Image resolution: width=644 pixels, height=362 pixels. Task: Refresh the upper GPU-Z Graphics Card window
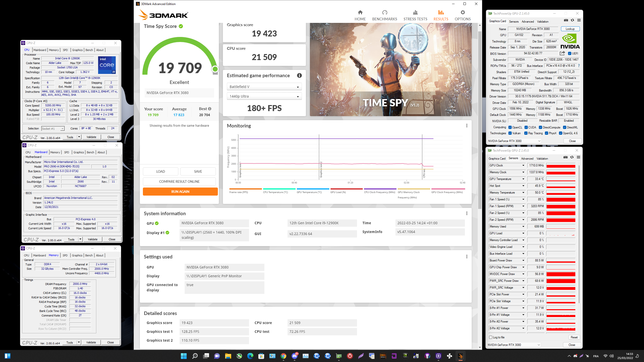pyautogui.click(x=572, y=20)
